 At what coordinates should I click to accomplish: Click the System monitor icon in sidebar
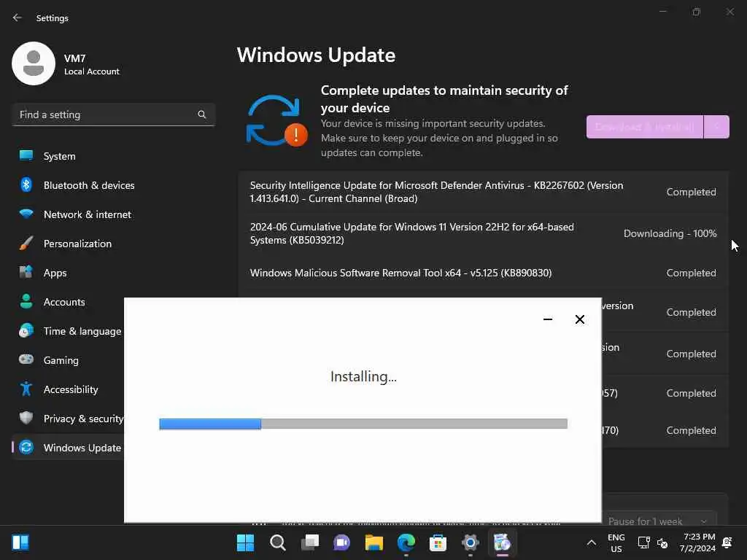click(26, 155)
